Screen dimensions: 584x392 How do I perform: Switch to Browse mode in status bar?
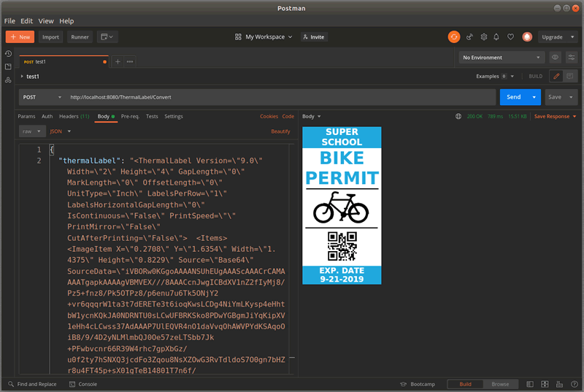pyautogui.click(x=500, y=384)
